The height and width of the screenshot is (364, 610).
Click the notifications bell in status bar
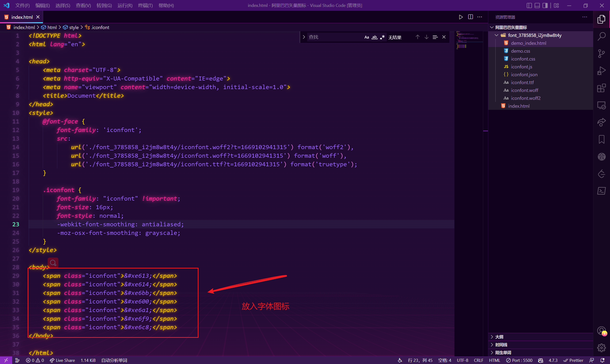click(x=602, y=360)
